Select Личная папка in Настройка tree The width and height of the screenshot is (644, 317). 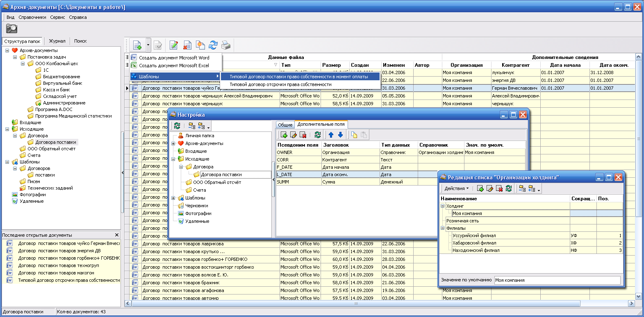point(200,136)
